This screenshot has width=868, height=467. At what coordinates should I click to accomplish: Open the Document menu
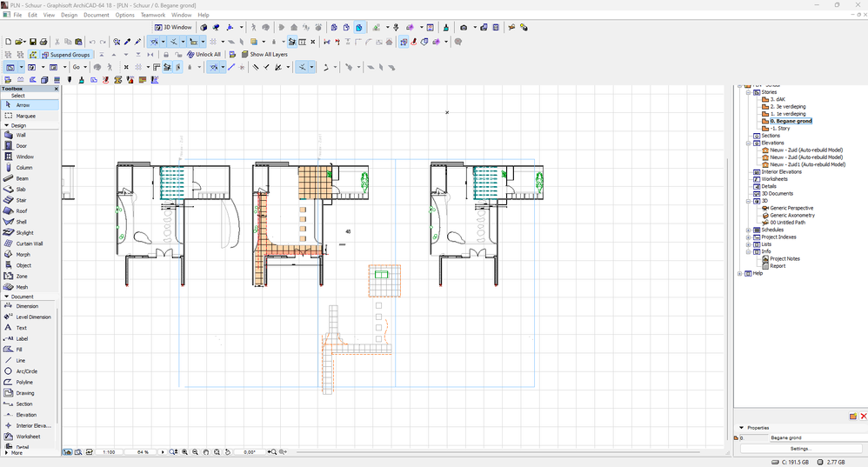point(97,15)
